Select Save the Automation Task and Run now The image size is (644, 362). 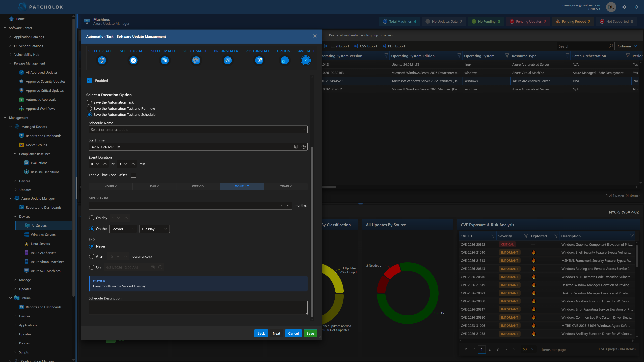point(89,108)
